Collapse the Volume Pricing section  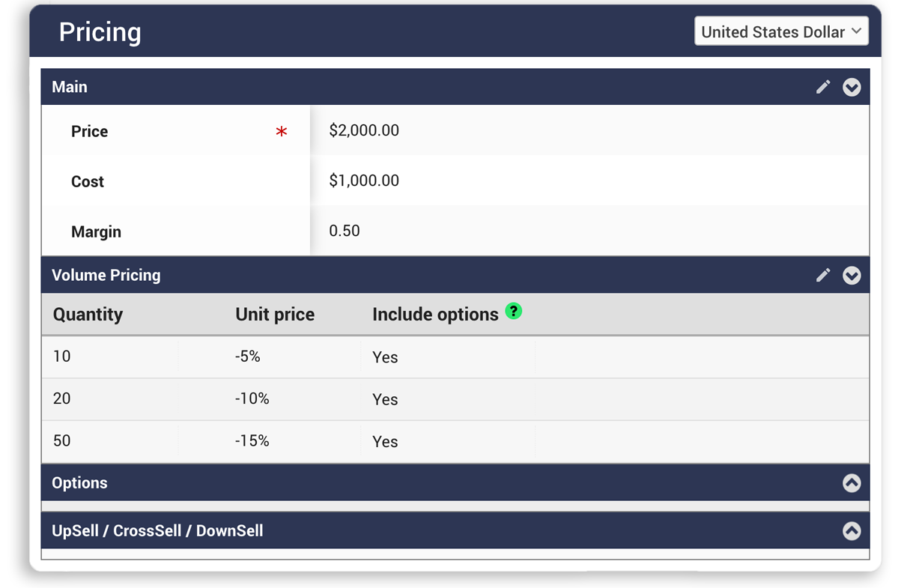(x=852, y=276)
